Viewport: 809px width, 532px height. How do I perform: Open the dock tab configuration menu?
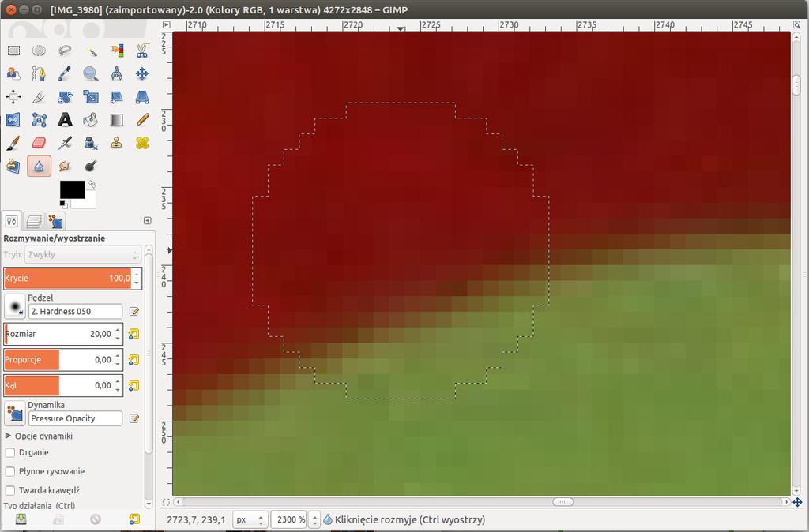pyautogui.click(x=148, y=221)
